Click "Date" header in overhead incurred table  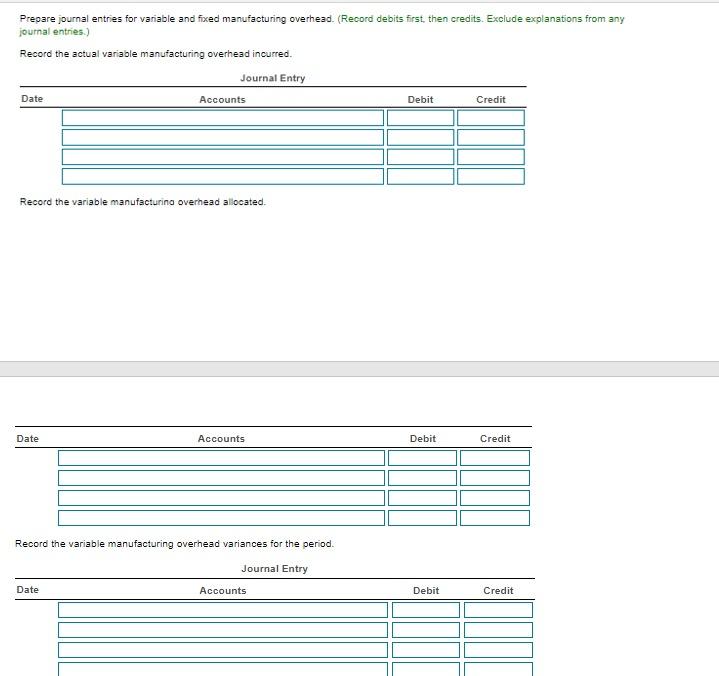coord(32,99)
